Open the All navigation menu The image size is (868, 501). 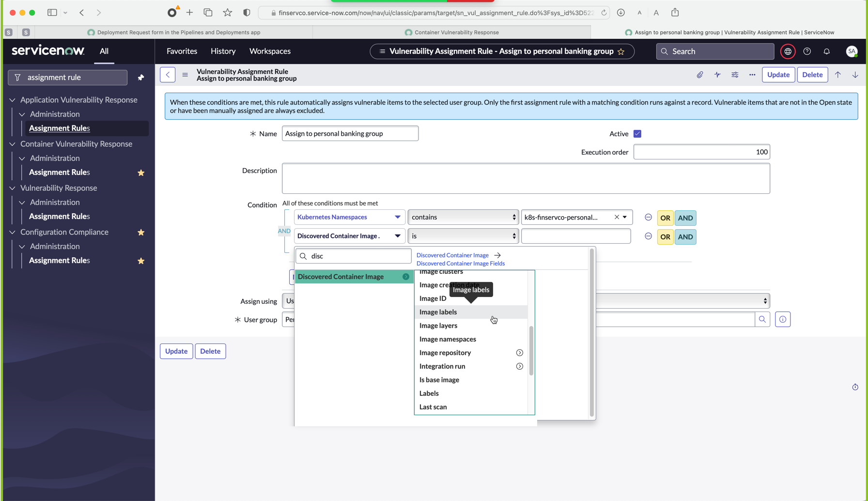104,51
